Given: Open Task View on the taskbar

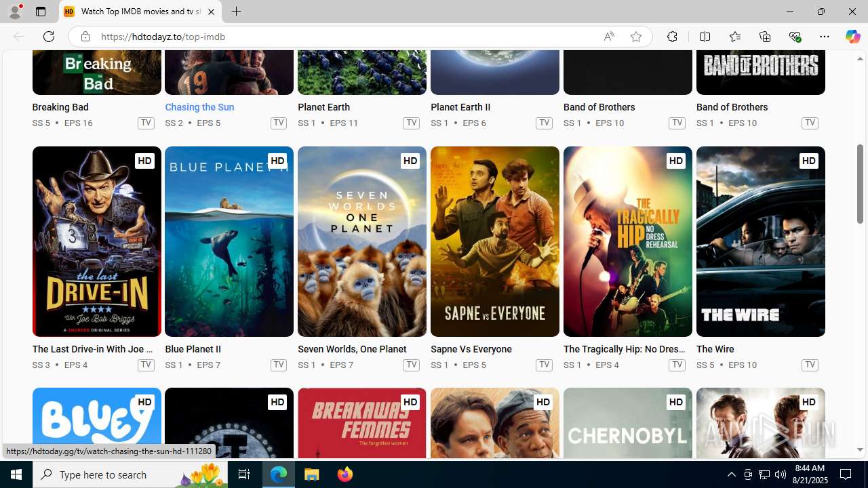Looking at the screenshot, I should [x=244, y=474].
